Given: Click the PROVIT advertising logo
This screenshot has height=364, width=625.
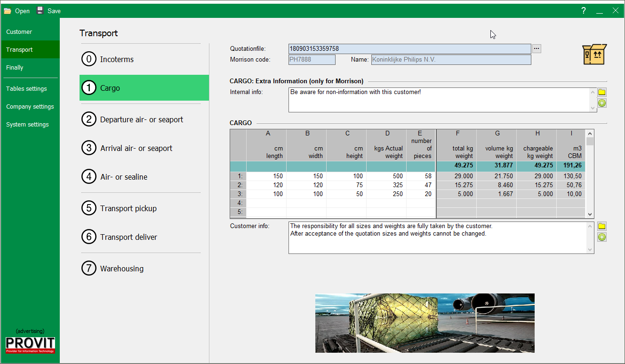Looking at the screenshot, I should (30, 345).
